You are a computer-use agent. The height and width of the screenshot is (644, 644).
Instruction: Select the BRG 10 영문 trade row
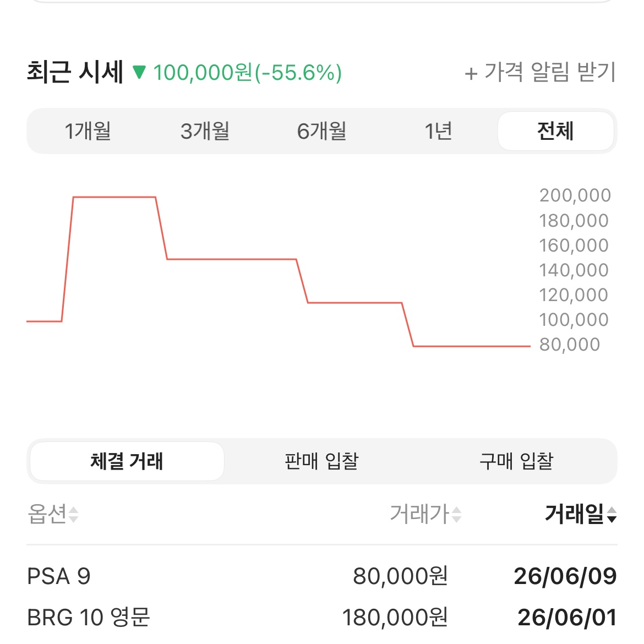[321, 617]
